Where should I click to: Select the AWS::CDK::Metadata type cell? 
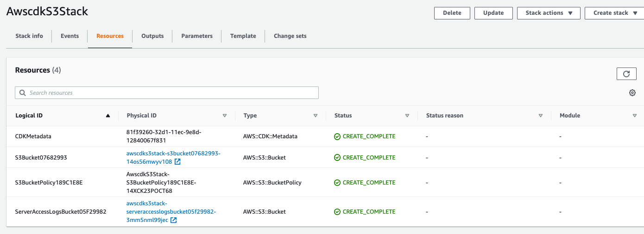[270, 136]
